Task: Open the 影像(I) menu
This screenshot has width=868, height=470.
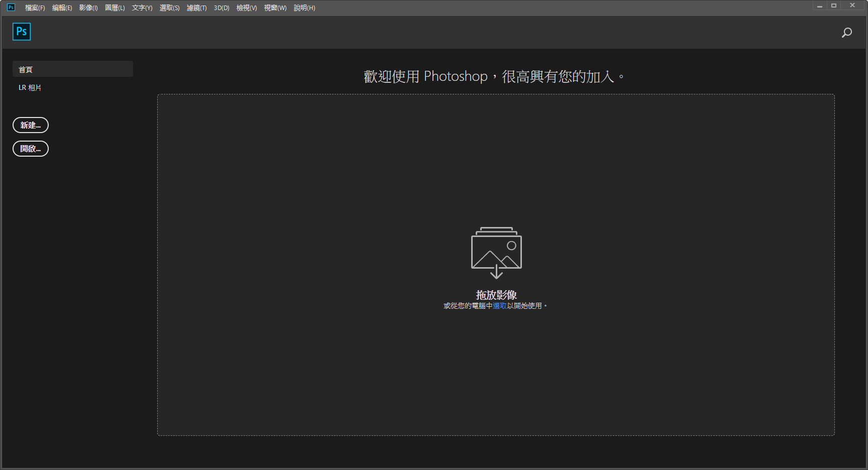Action: click(x=88, y=8)
